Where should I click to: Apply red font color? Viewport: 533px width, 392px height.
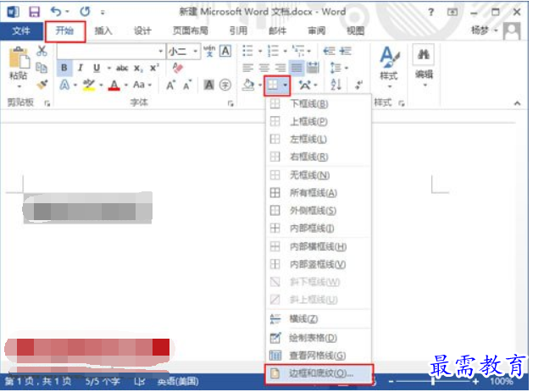tap(114, 85)
